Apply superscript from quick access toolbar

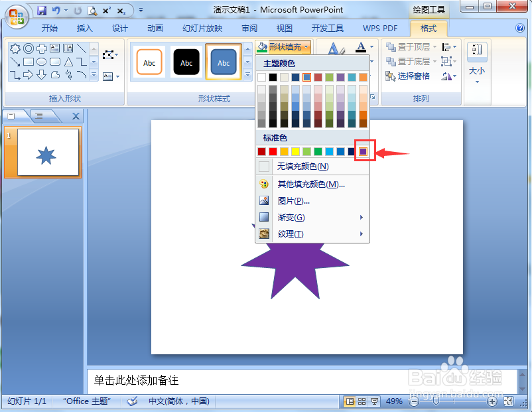107,11
